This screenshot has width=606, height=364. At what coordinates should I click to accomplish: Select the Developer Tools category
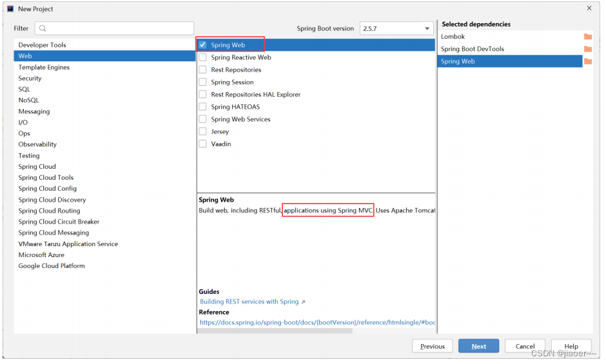(104, 45)
